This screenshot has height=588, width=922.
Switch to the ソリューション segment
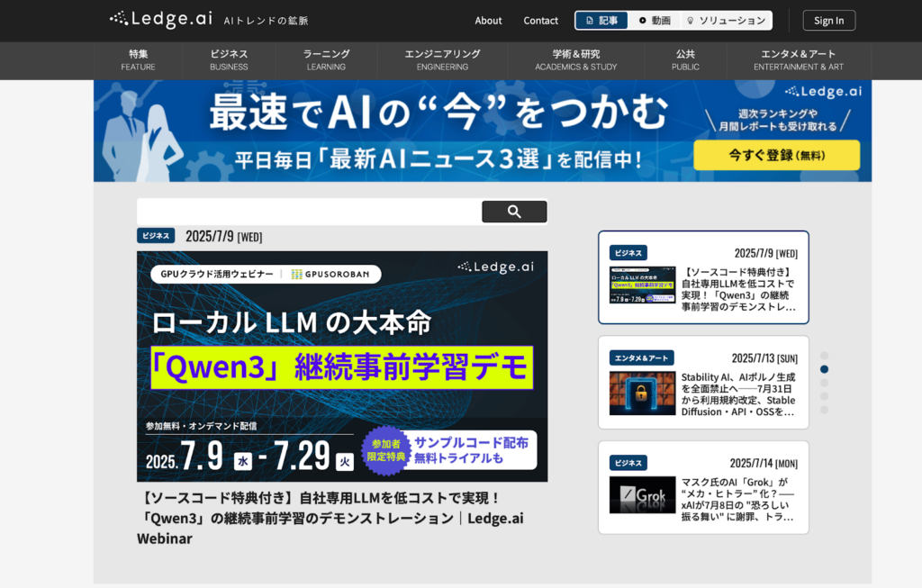point(727,21)
